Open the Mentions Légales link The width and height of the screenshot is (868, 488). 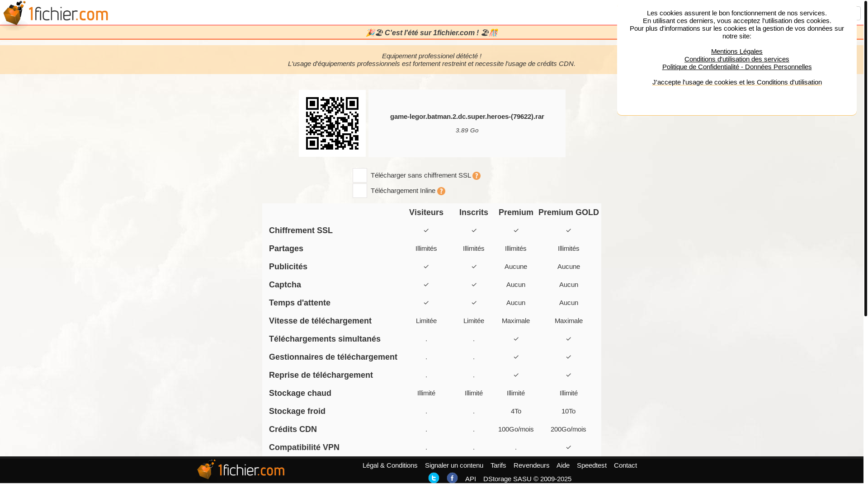tap(736, 52)
